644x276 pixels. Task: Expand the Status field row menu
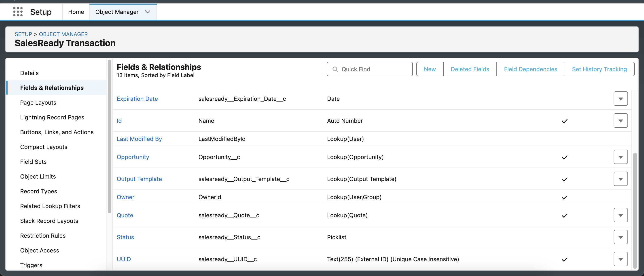[x=621, y=237]
